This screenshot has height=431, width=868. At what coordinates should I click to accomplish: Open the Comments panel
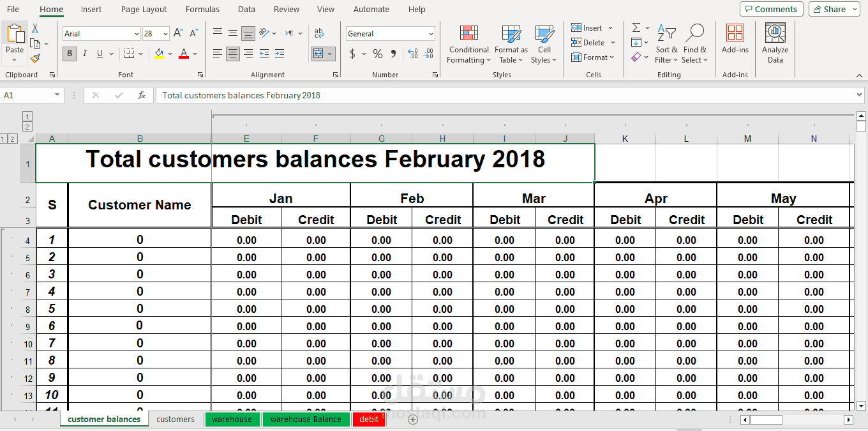pyautogui.click(x=771, y=9)
